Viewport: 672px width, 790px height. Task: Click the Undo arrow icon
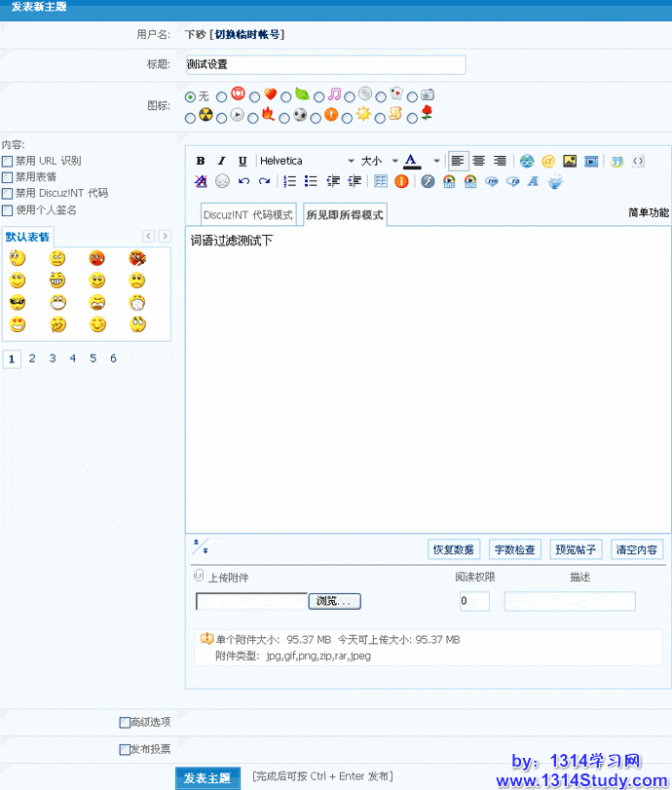tap(243, 181)
